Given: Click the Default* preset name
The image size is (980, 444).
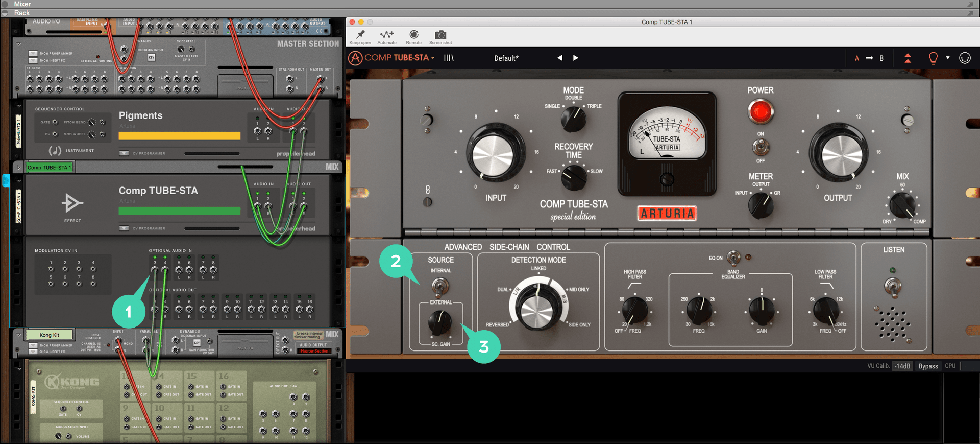Looking at the screenshot, I should point(506,58).
